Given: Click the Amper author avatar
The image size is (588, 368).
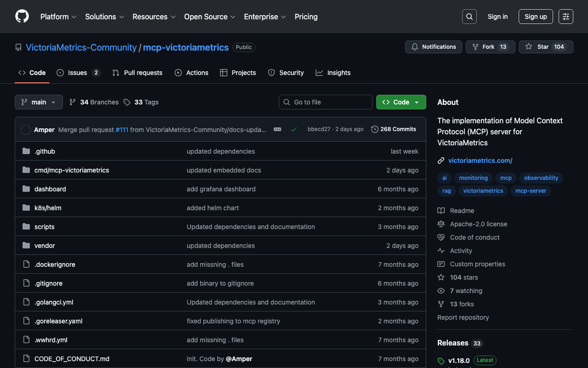Looking at the screenshot, I should [26, 130].
